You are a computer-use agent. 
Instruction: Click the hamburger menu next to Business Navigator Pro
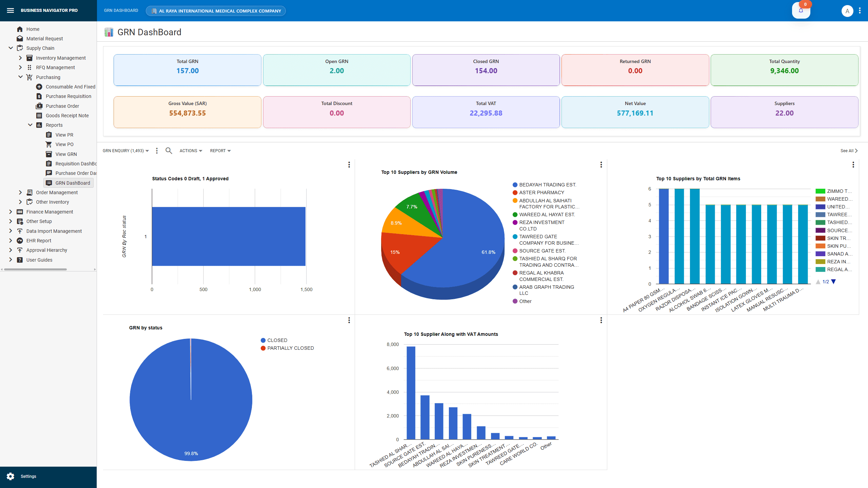[x=11, y=11]
